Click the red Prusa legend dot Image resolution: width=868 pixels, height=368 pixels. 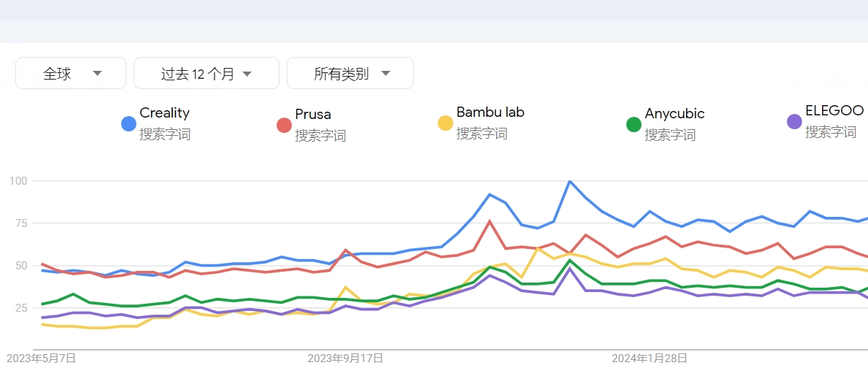pyautogui.click(x=284, y=125)
